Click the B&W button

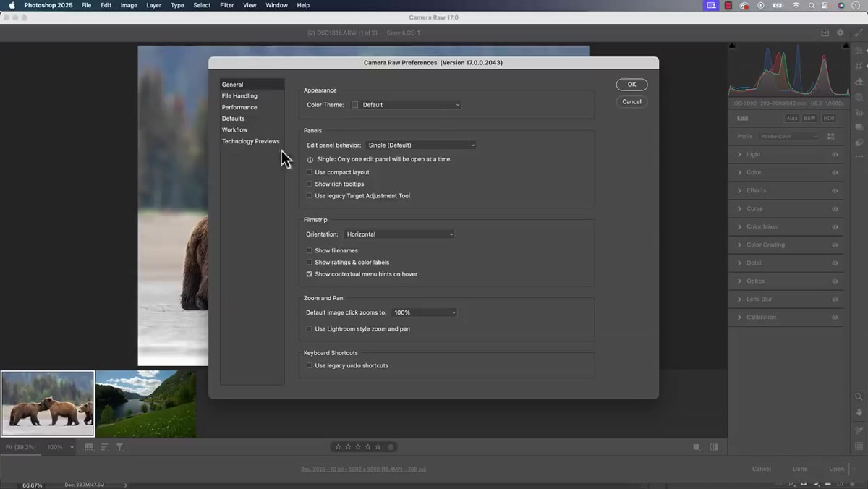click(809, 118)
